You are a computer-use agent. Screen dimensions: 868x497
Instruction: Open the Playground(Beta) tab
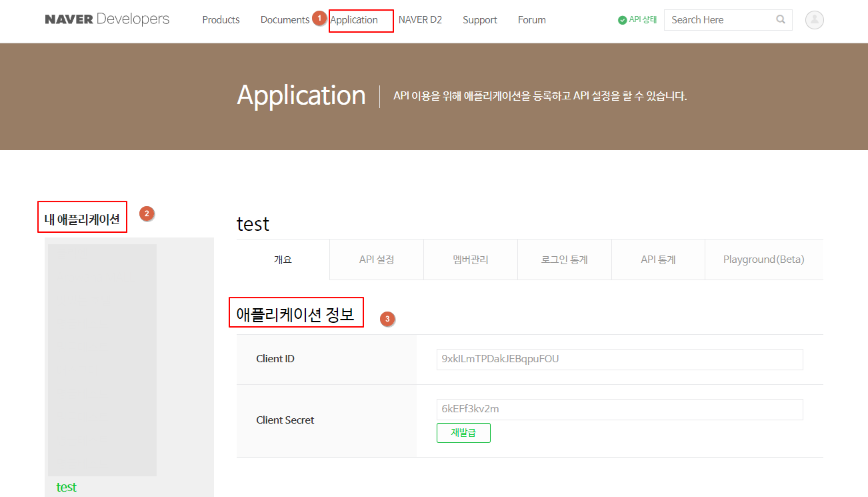(763, 260)
